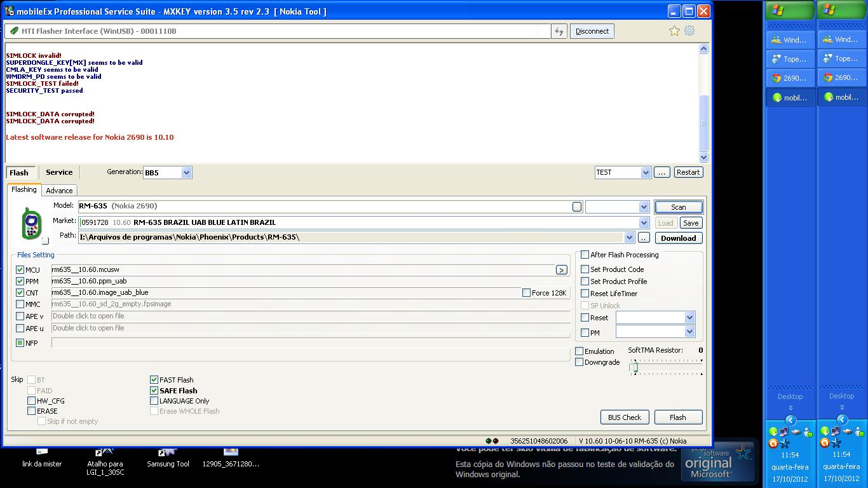868x488 pixels.
Task: Enable the APE u checkbox
Action: pos(20,329)
